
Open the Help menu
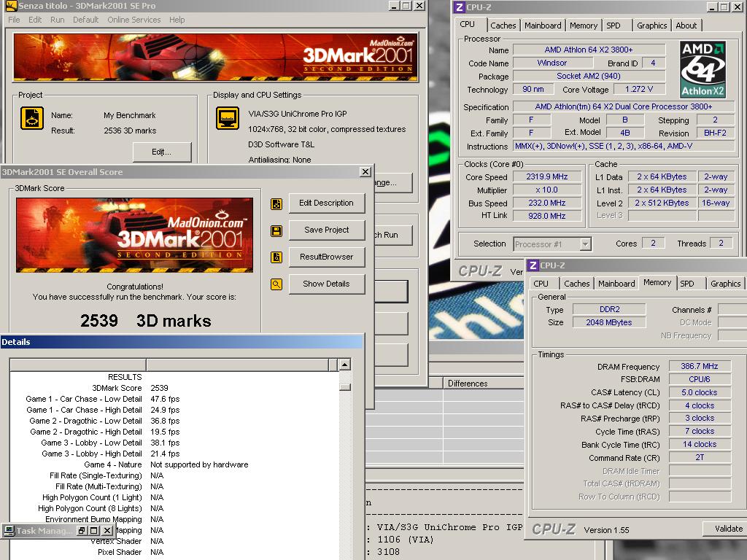pyautogui.click(x=177, y=20)
